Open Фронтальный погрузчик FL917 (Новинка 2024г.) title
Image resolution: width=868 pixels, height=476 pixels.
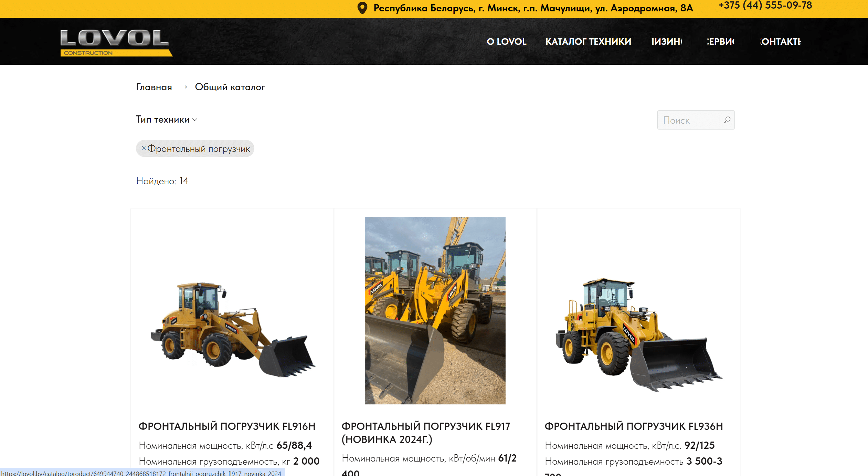coord(426,433)
